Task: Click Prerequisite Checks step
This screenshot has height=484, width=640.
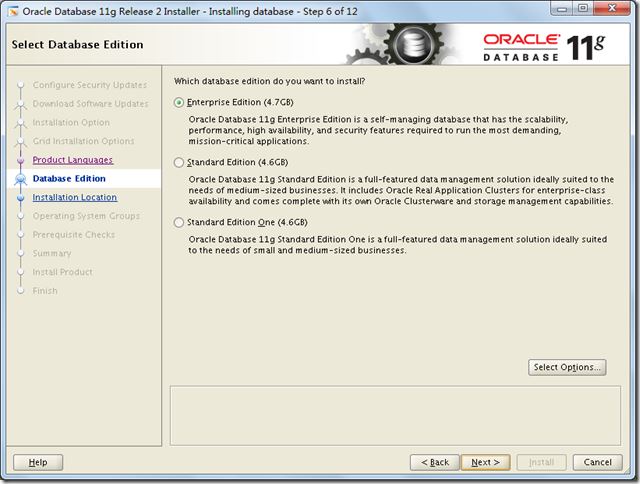Action: click(74, 235)
